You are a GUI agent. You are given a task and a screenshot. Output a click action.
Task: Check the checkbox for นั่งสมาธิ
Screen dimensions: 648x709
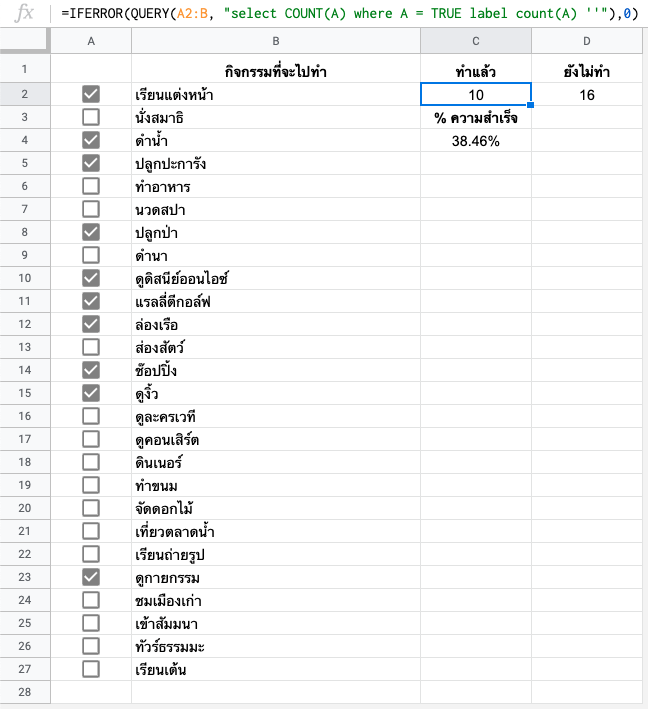[x=91, y=117]
